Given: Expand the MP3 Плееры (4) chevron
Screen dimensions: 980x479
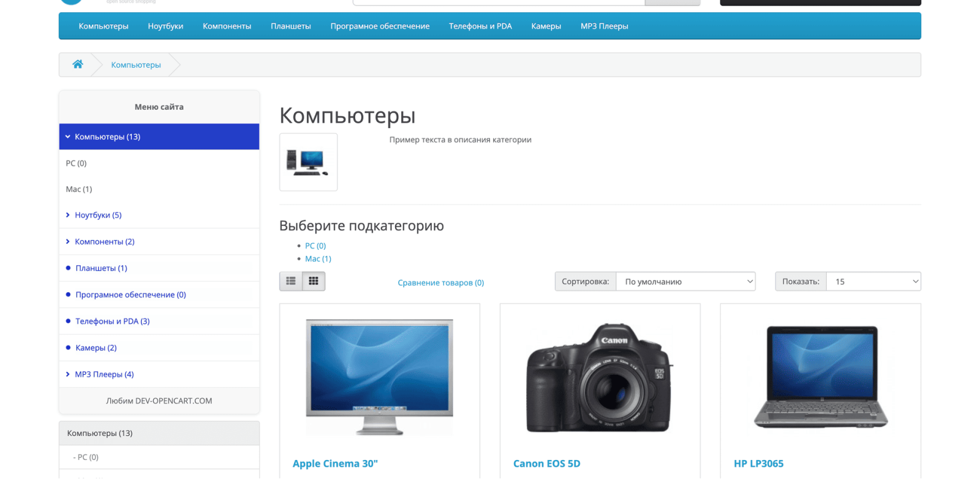Looking at the screenshot, I should tap(67, 374).
